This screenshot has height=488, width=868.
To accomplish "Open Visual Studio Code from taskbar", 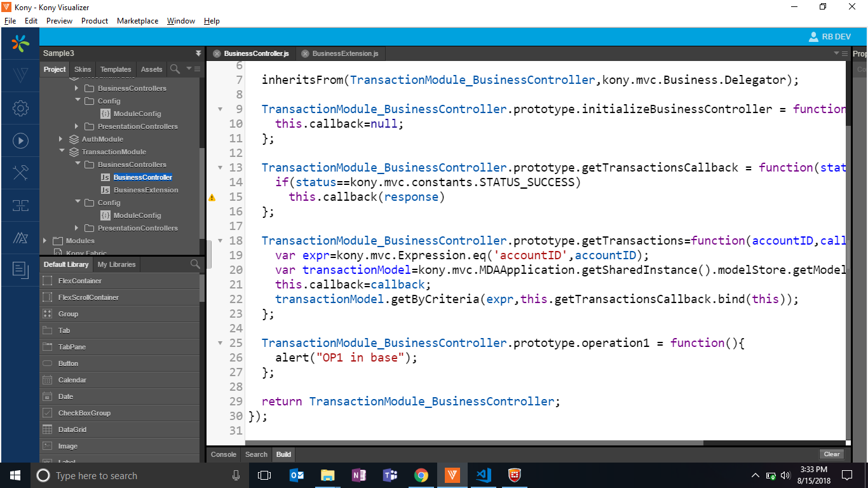I will [483, 475].
